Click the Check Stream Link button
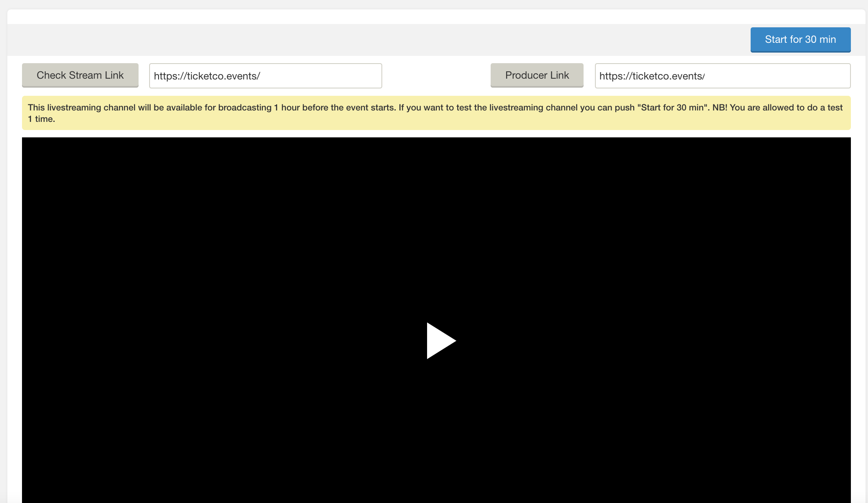This screenshot has height=503, width=868. coord(80,75)
